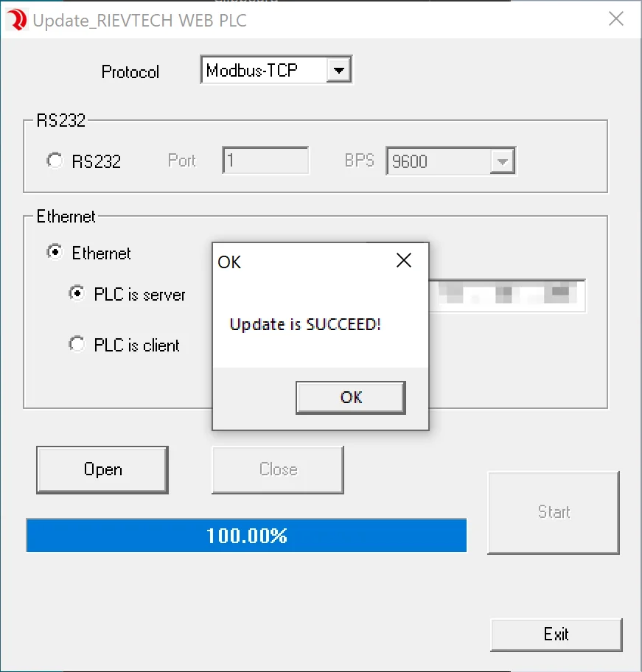The image size is (642, 672).
Task: Open the Modbus-TCP combo box
Action: 276,70
